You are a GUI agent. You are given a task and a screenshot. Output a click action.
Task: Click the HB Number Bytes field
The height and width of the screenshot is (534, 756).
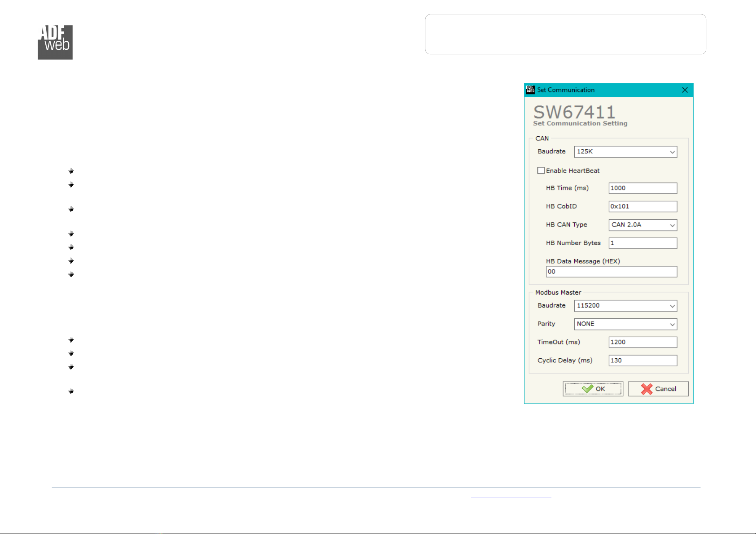click(x=642, y=243)
